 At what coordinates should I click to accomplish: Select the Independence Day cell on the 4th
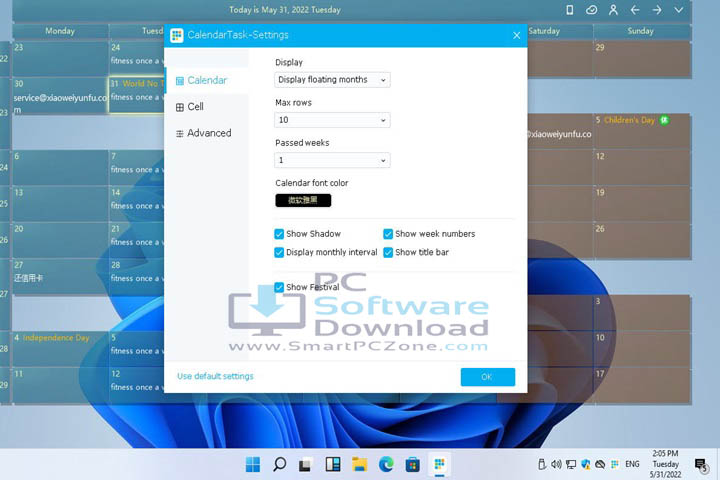pyautogui.click(x=60, y=349)
